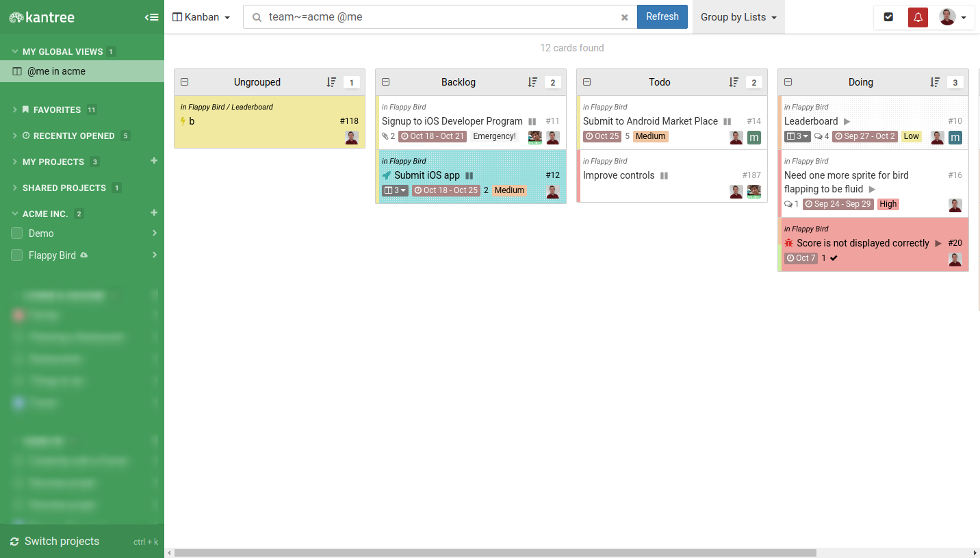Open the Group by Lists dropdown
980x558 pixels.
click(738, 17)
